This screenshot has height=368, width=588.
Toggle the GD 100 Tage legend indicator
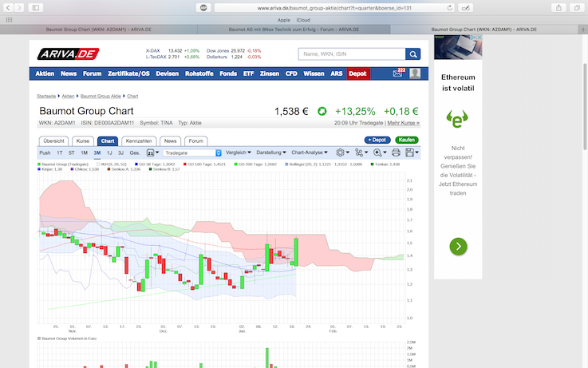click(185, 164)
